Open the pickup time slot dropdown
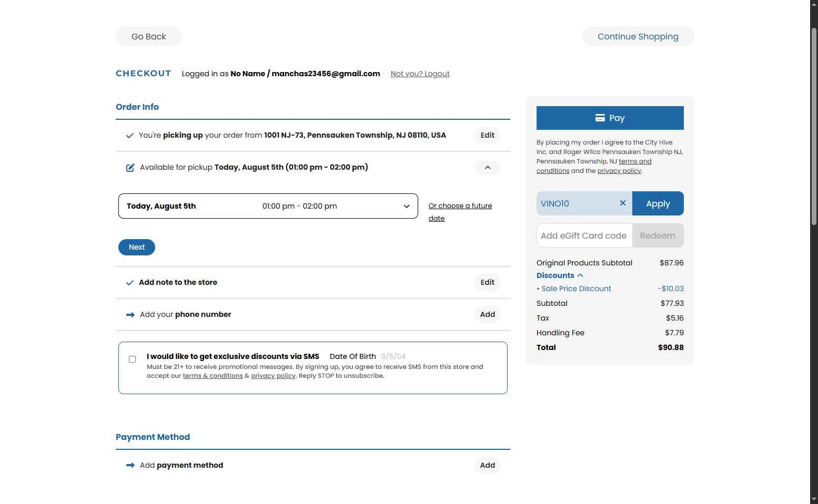Screen dimensions: 818x504 (x=268, y=206)
